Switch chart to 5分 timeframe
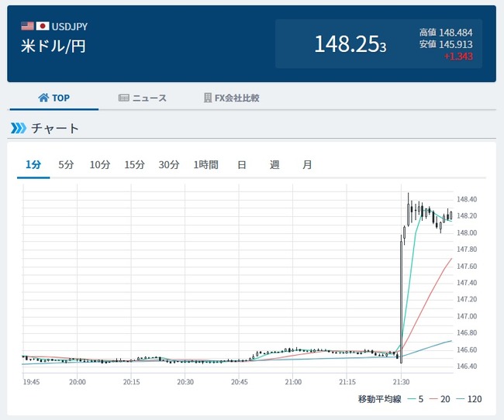 [x=66, y=164]
